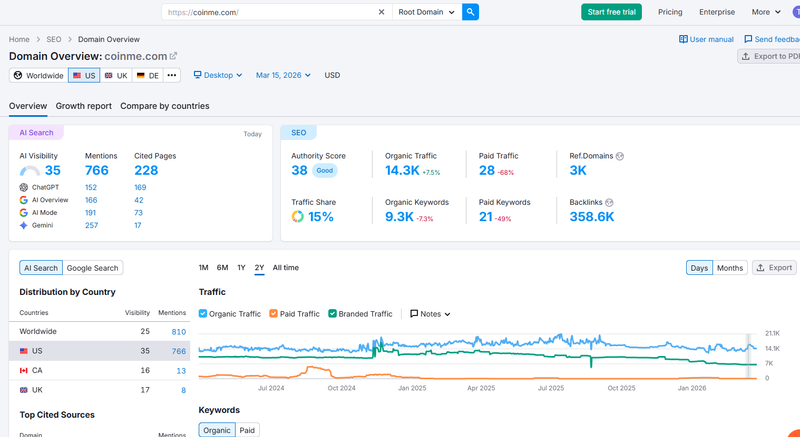Open the Compare by countries tab
The height and width of the screenshot is (437, 800).
[x=165, y=106]
